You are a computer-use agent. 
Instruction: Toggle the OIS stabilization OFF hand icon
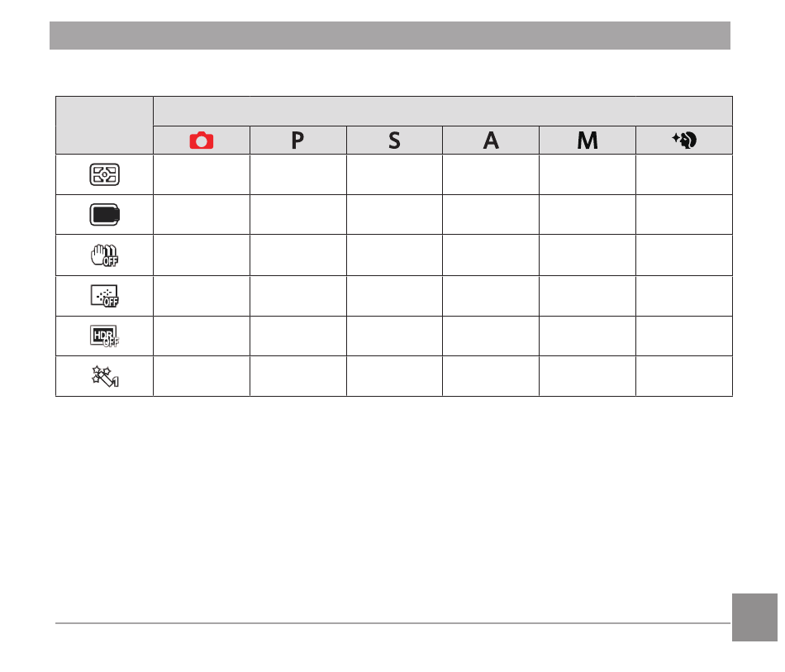[104, 255]
